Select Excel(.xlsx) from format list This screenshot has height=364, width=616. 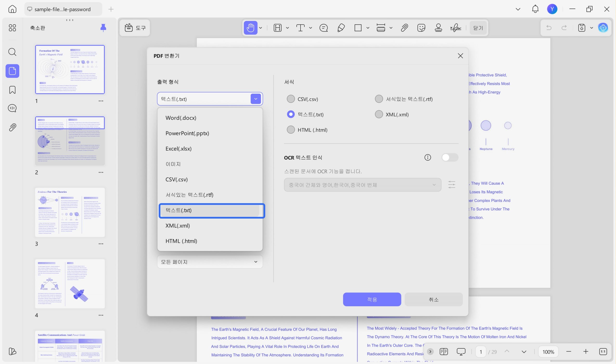[210, 149]
